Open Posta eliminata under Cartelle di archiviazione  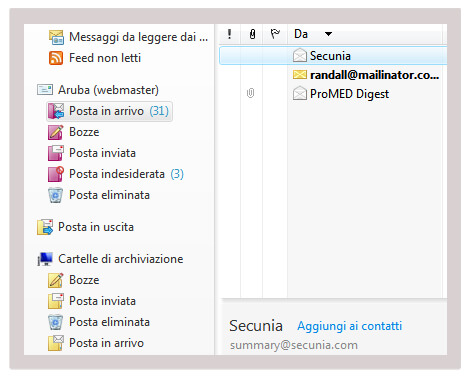[109, 322]
